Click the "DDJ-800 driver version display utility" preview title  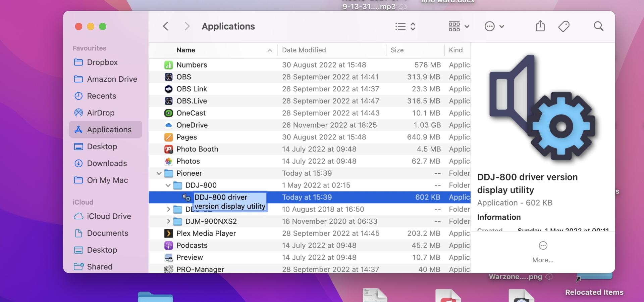527,183
